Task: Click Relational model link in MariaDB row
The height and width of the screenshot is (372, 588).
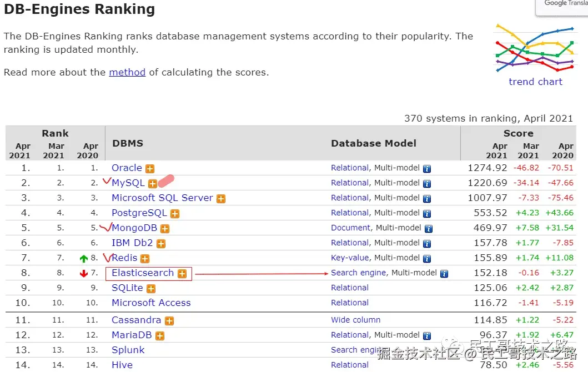Action: point(349,335)
